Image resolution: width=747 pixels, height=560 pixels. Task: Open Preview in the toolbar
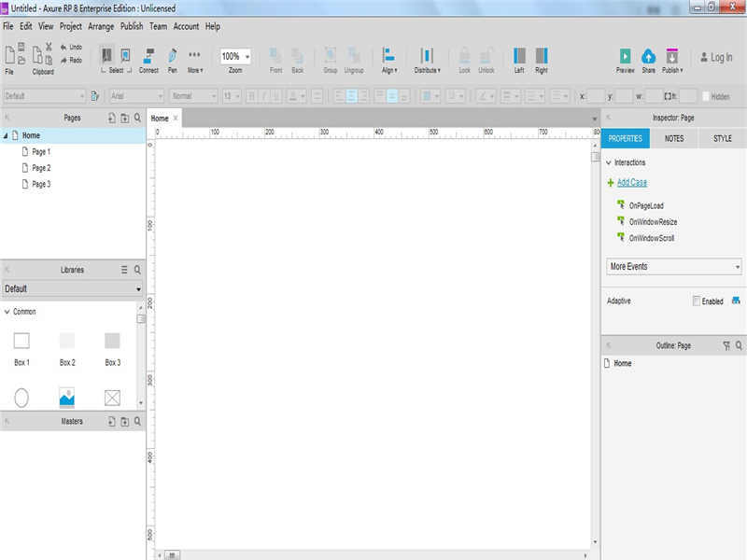coord(625,56)
